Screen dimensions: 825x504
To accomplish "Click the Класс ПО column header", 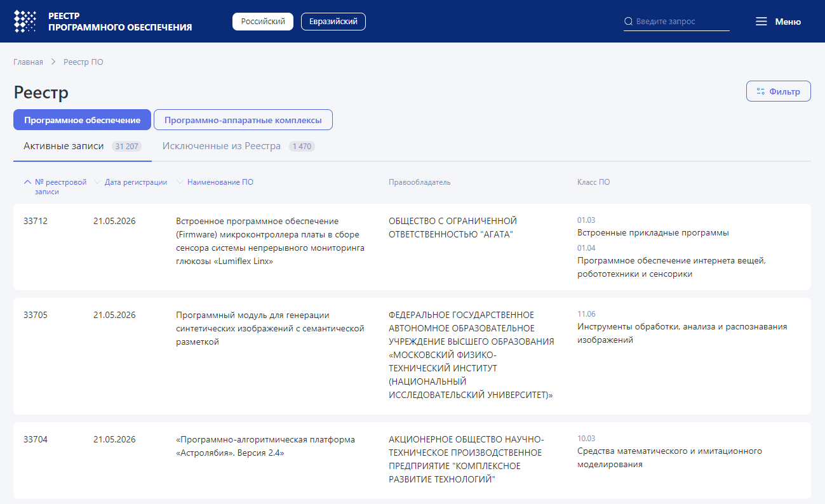I will point(593,182).
